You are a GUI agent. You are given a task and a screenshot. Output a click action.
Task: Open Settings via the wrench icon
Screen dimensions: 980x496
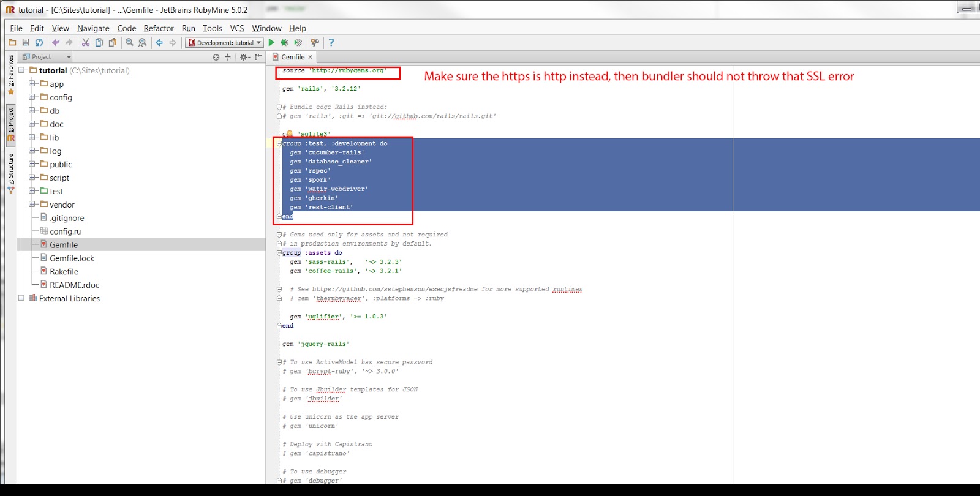point(315,42)
